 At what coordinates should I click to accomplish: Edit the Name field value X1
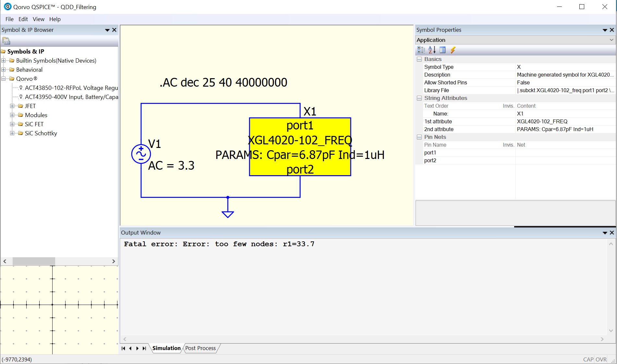click(565, 114)
